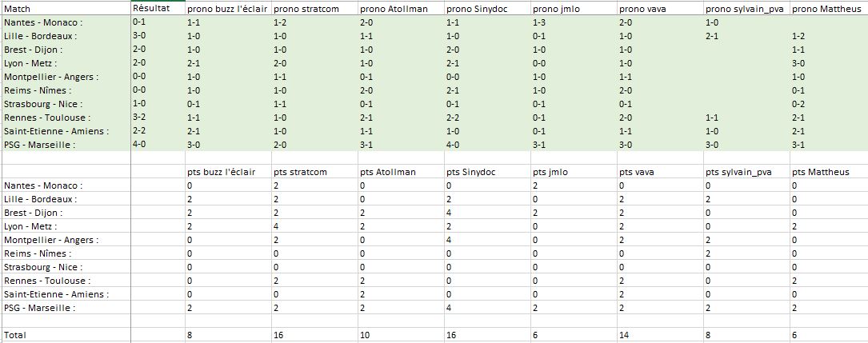Click the "prono Sinydoc" header cell
This screenshot has width=868, height=343.
coord(486,9)
